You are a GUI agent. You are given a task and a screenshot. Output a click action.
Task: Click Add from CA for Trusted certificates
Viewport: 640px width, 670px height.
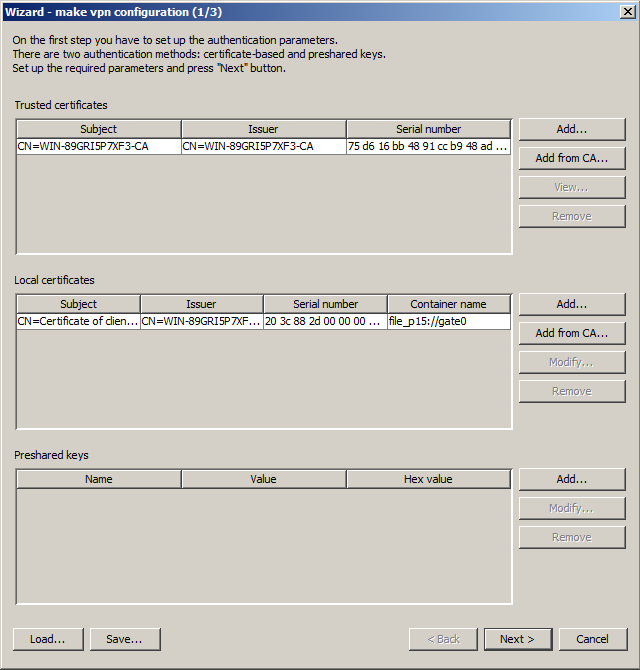(572, 159)
